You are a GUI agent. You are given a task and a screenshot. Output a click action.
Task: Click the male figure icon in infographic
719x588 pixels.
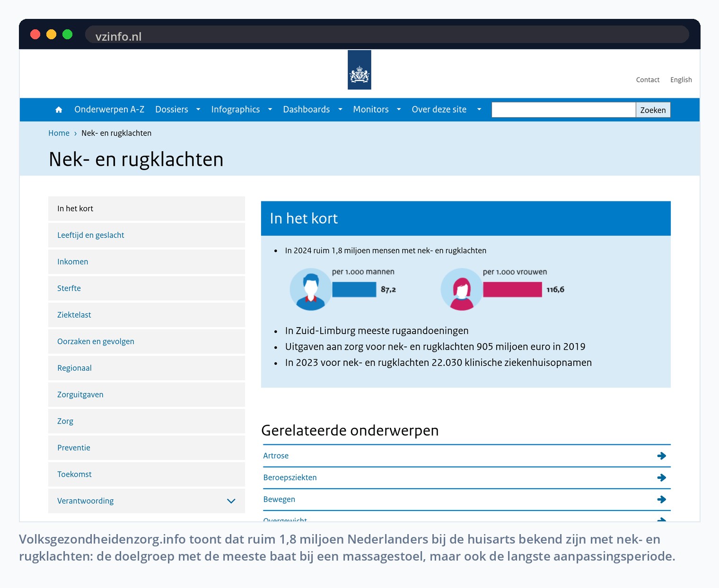pyautogui.click(x=310, y=289)
